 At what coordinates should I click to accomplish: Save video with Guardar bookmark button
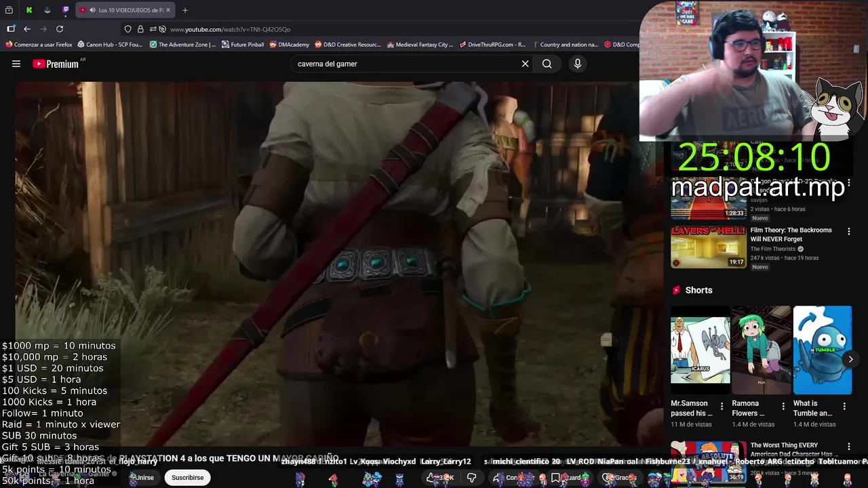570,477
